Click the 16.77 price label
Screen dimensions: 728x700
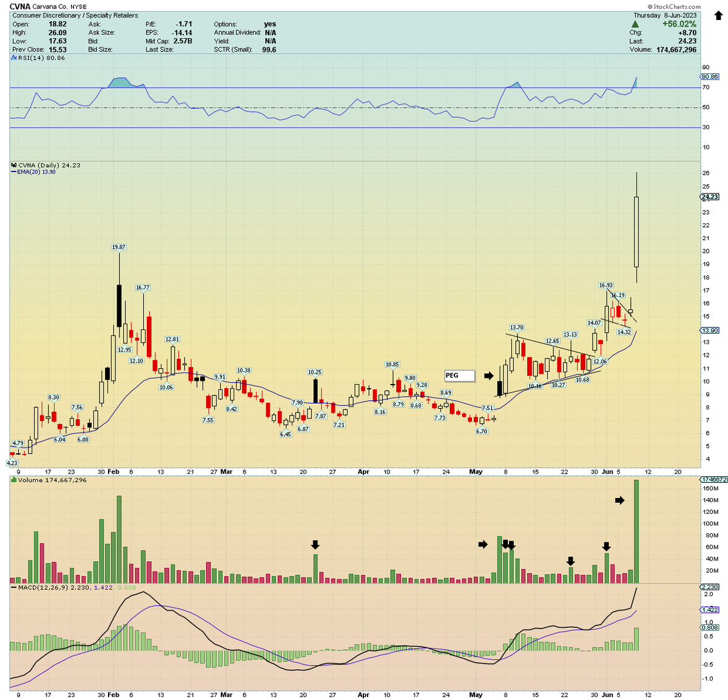click(143, 288)
